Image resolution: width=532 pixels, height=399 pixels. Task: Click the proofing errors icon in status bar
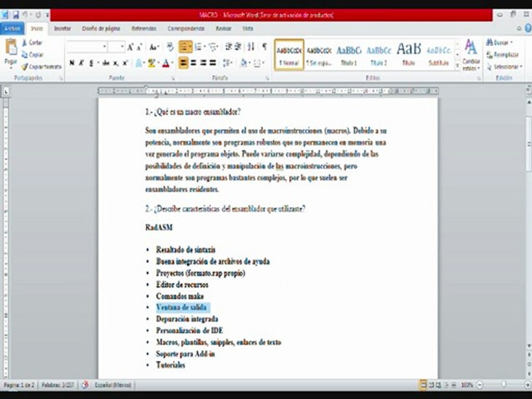(85, 385)
